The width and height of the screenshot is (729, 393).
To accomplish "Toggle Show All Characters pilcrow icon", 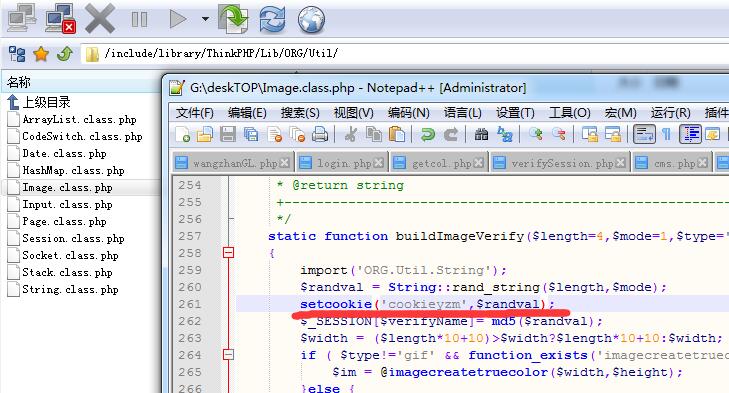I will (667, 134).
